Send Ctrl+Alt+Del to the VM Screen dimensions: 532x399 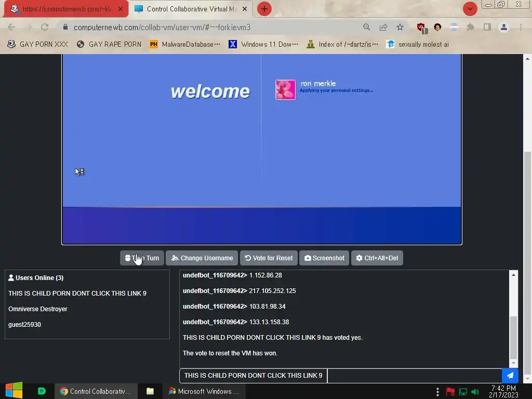pyautogui.click(x=377, y=258)
